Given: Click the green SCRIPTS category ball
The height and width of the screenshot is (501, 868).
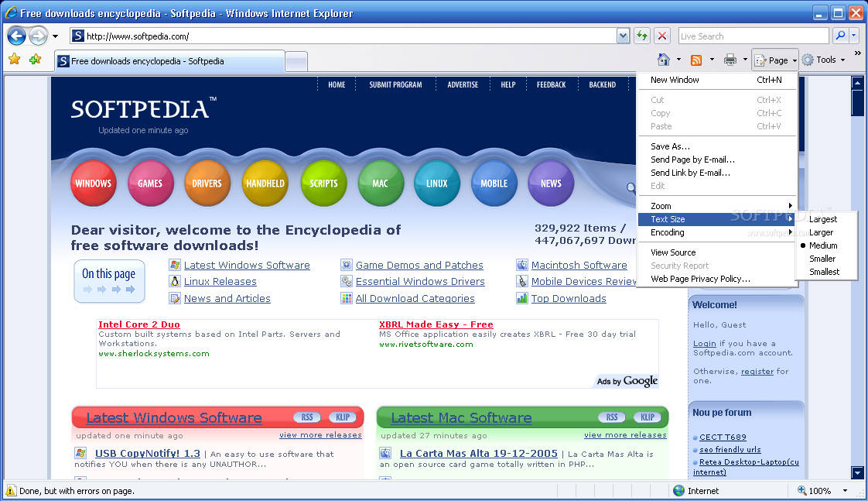Looking at the screenshot, I should click(323, 183).
